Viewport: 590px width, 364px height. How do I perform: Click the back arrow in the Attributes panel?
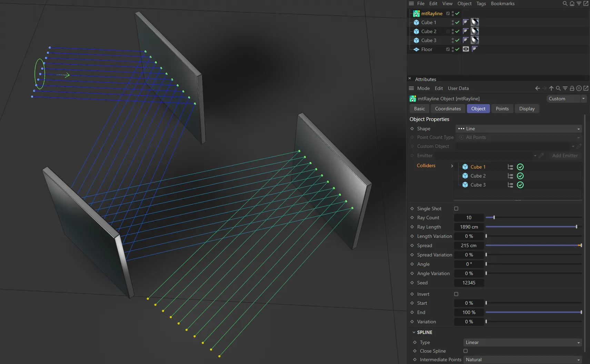point(538,88)
